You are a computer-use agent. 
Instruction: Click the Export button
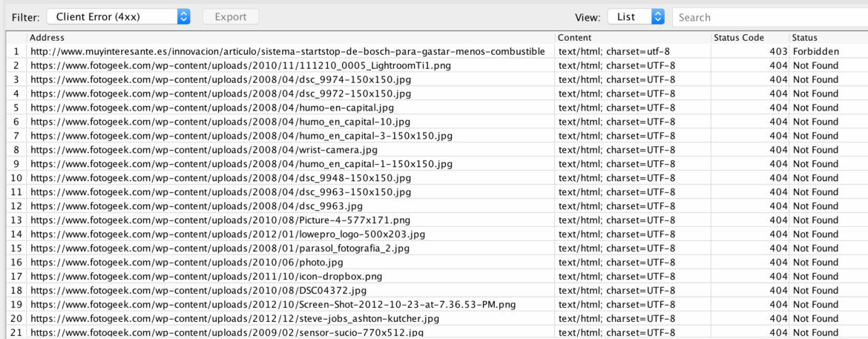pos(231,16)
